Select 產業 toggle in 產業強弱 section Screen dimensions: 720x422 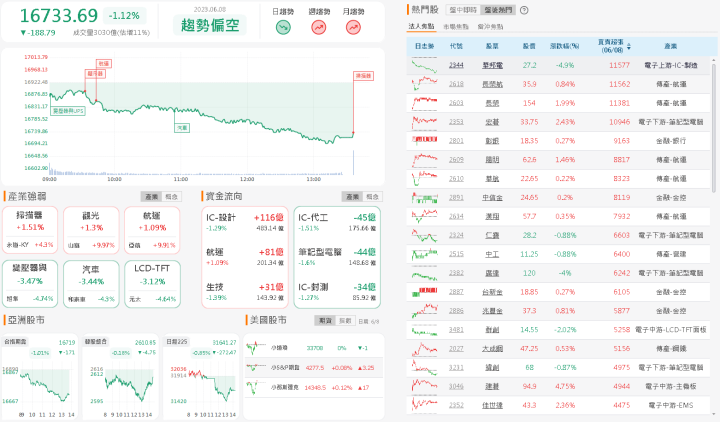pyautogui.click(x=152, y=197)
